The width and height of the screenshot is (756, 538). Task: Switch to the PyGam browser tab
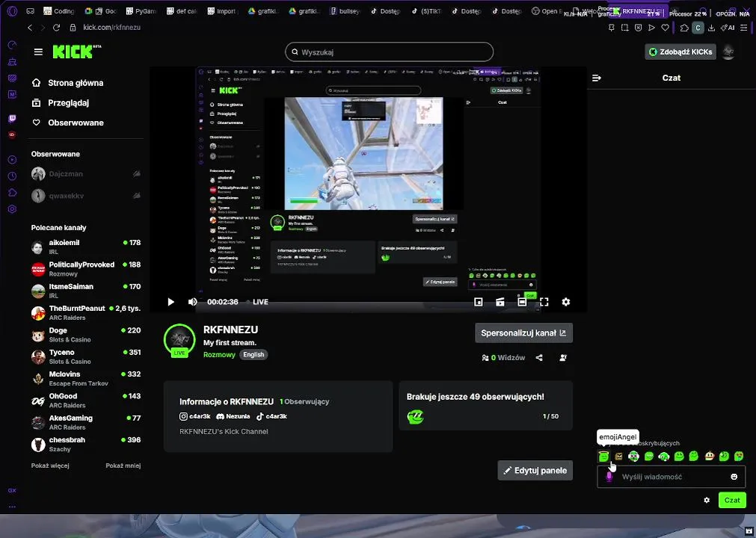click(141, 11)
